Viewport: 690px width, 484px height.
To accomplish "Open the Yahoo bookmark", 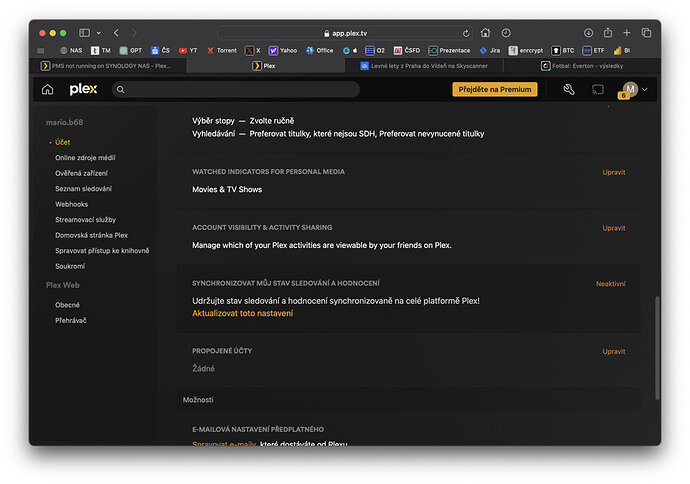I will 283,51.
